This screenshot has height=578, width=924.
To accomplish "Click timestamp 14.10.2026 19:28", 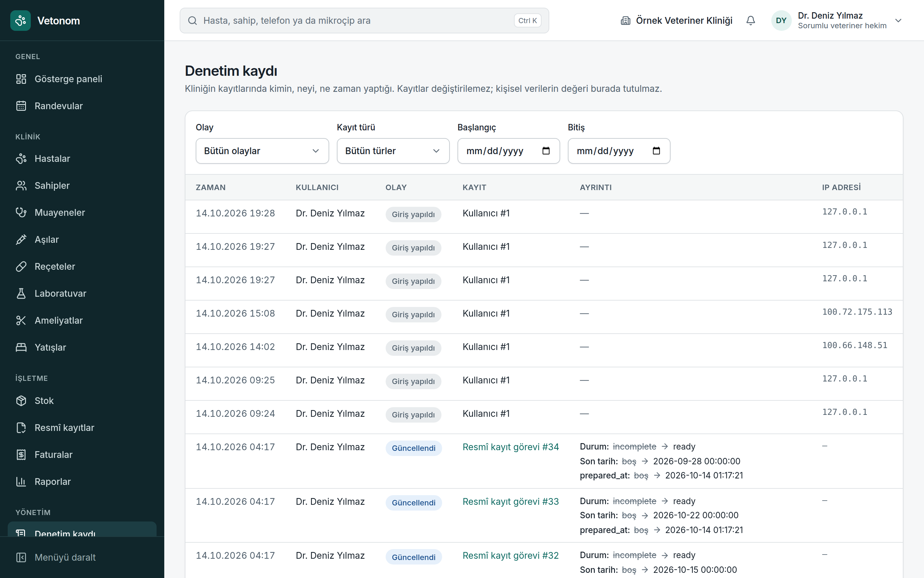I will point(235,213).
